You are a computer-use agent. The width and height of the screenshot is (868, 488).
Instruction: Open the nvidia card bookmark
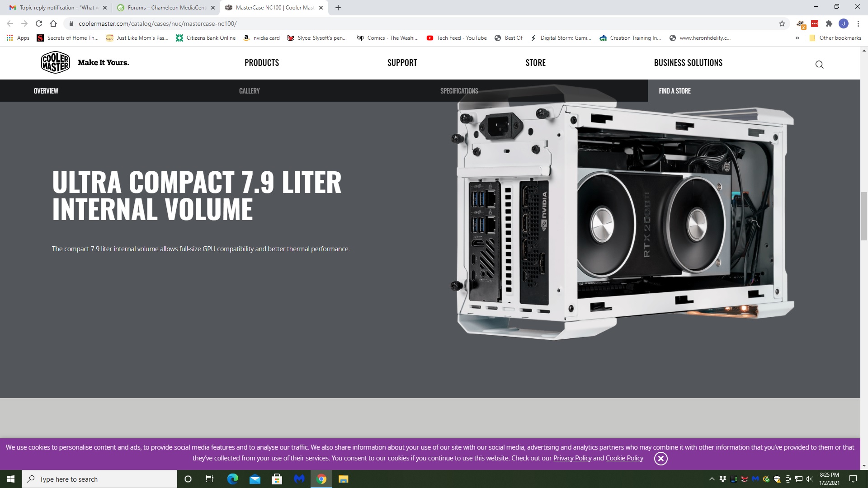coord(261,38)
